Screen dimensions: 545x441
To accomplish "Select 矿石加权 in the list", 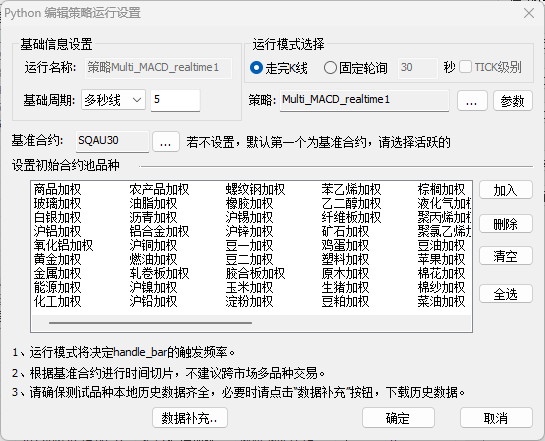I will click(x=345, y=231).
